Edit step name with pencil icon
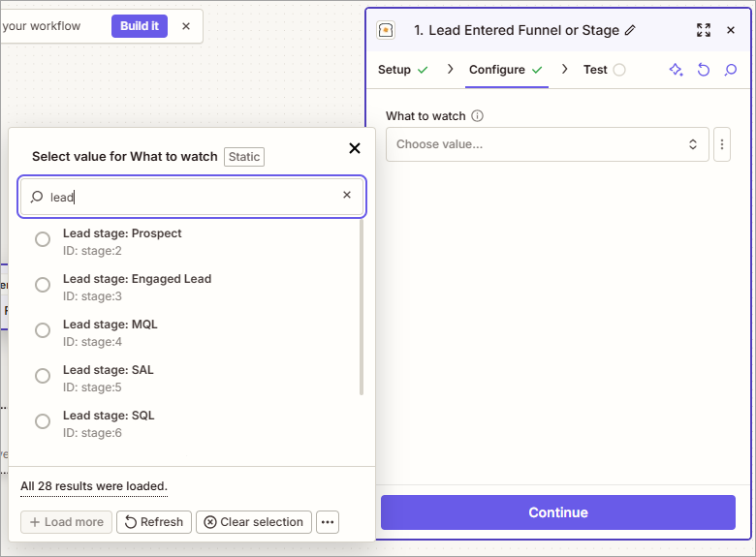Image resolution: width=756 pixels, height=557 pixels. coord(630,30)
